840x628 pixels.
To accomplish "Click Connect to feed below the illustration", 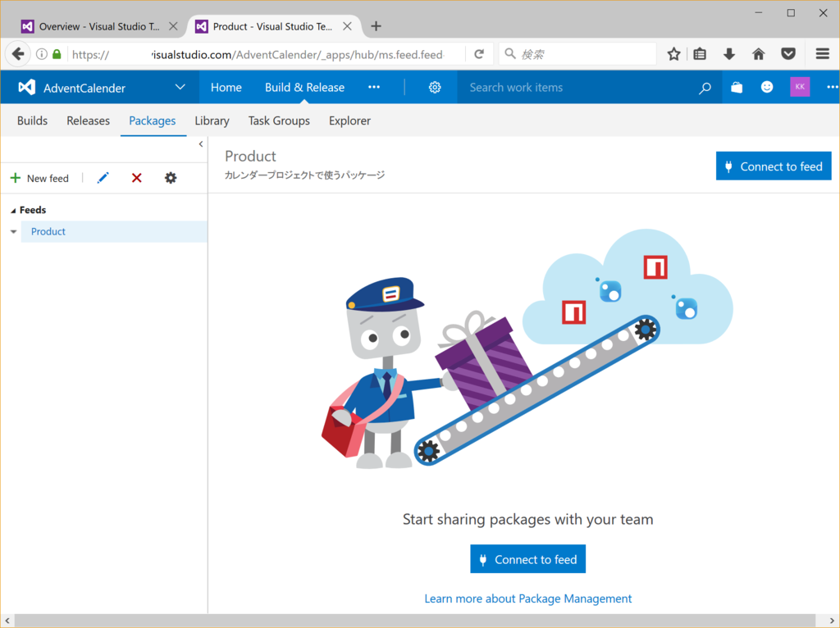I will [x=527, y=559].
